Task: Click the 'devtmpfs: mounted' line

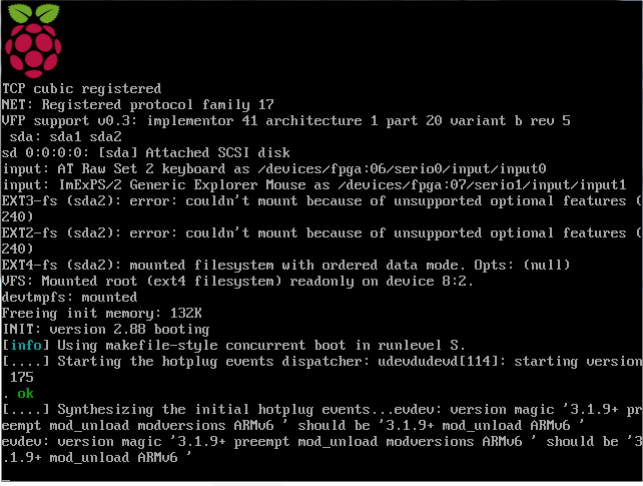Action: pos(70,297)
